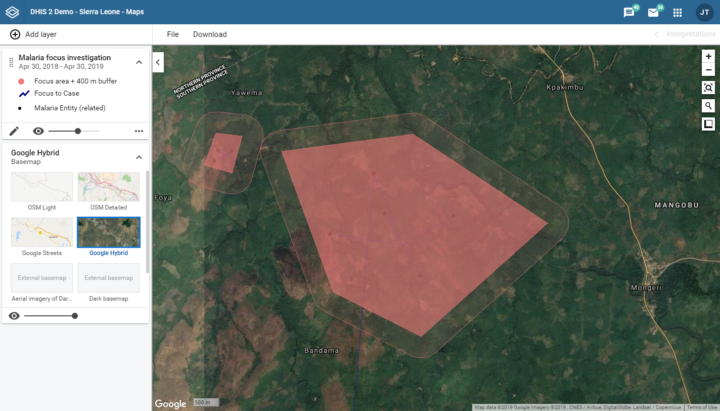Open the apps grid menu icon

(677, 12)
